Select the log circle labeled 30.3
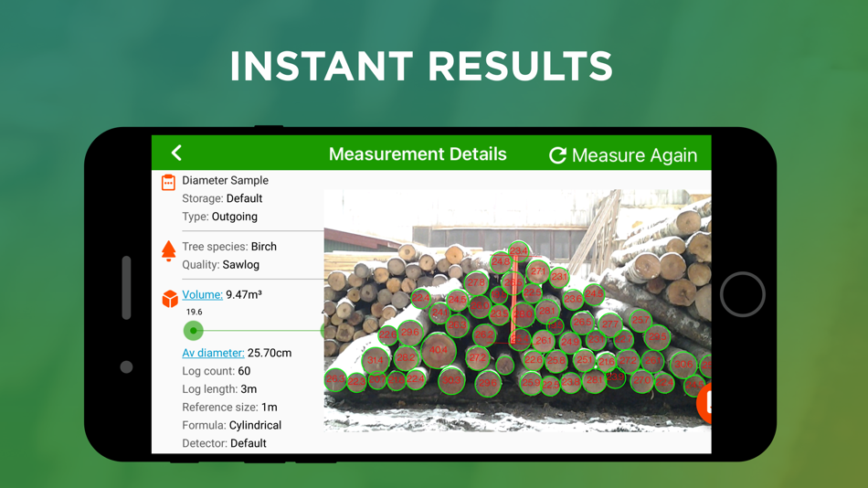 point(451,380)
